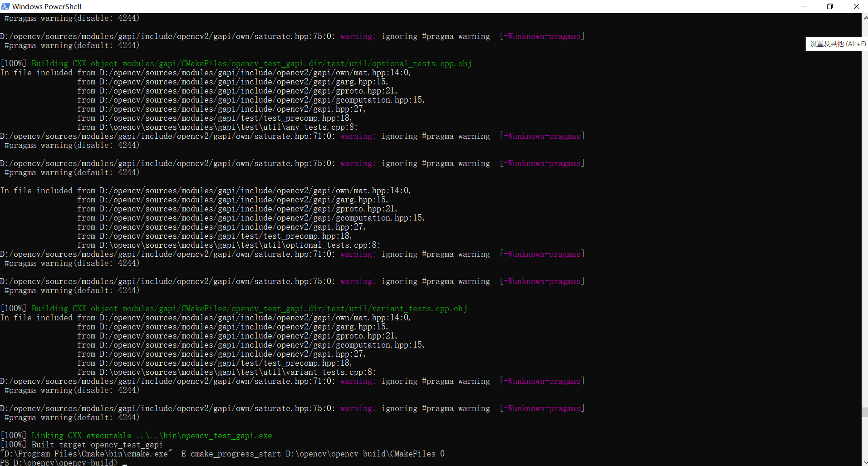868x466 pixels.
Task: Click the minimize window icon
Action: point(804,6)
